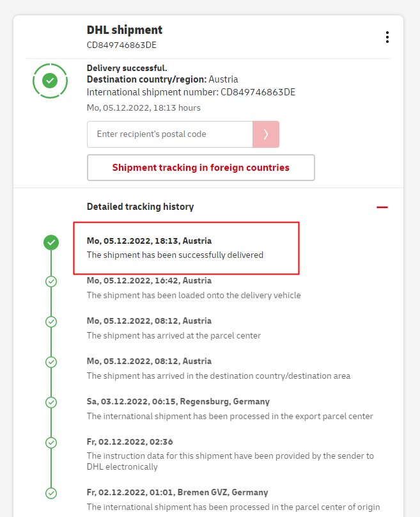420x517 pixels.
Task: Click the checkmark beside the Bremen GVZ entry
Action: [x=51, y=493]
